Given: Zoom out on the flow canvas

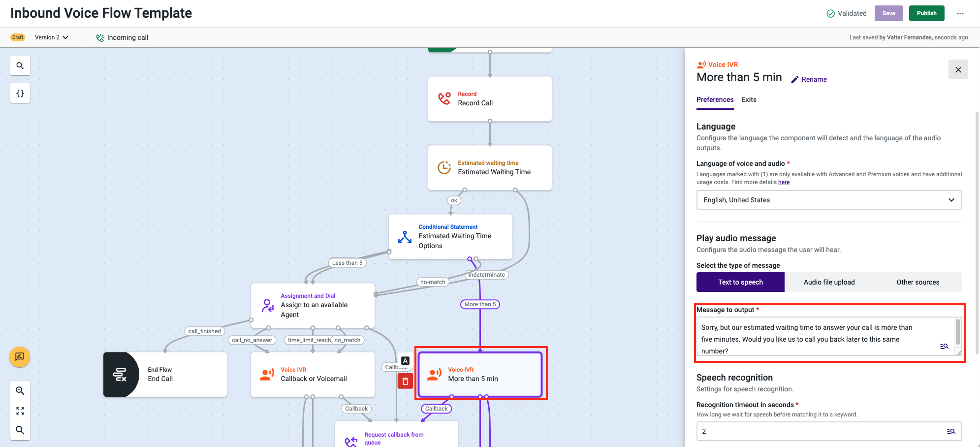Looking at the screenshot, I should click(20, 430).
